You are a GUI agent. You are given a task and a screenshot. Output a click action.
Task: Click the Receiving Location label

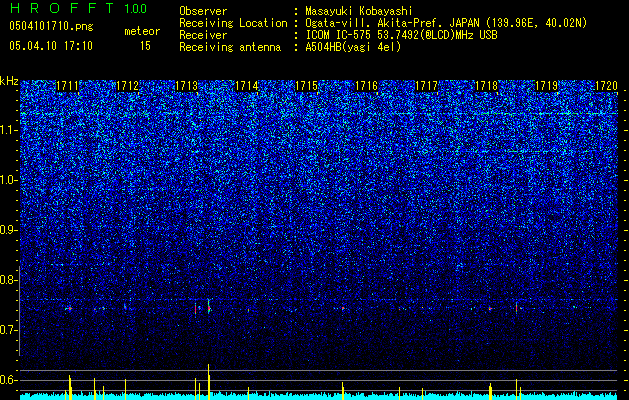(x=233, y=23)
